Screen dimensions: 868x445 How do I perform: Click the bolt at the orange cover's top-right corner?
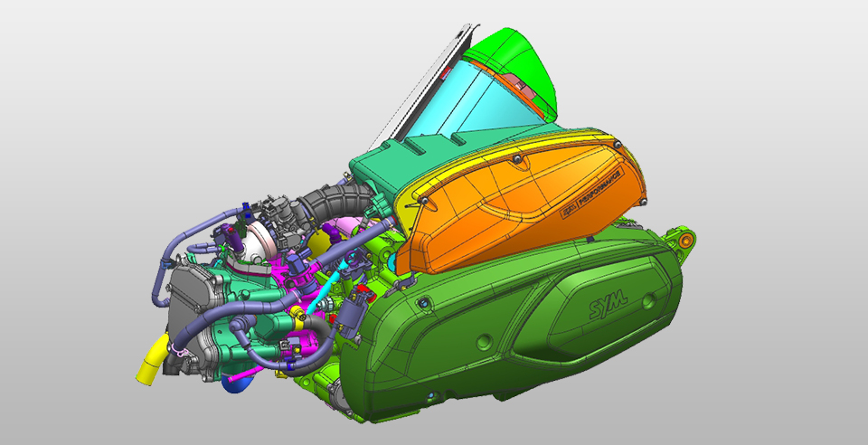(615, 143)
